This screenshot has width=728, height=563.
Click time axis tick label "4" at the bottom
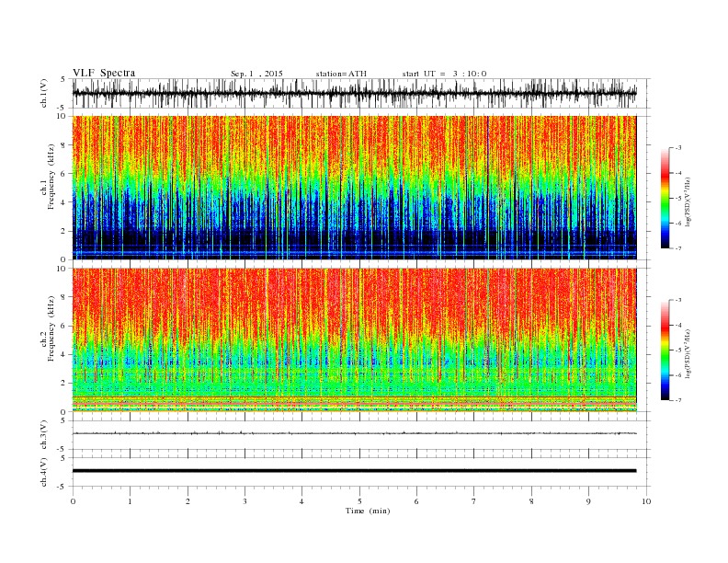pyautogui.click(x=302, y=501)
